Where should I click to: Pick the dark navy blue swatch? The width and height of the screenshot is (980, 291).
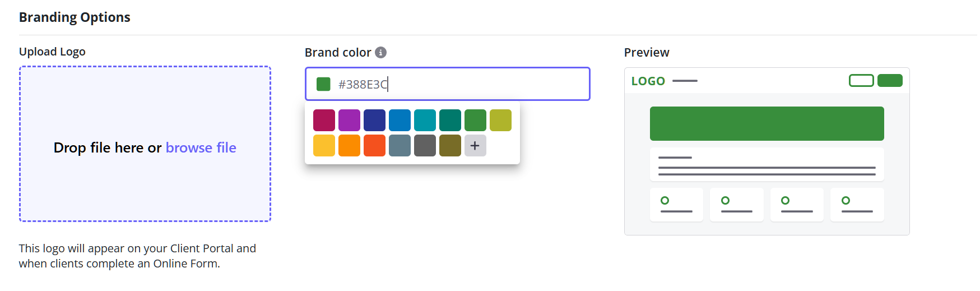point(374,121)
